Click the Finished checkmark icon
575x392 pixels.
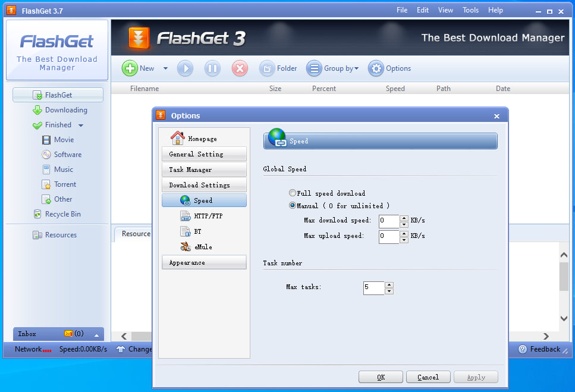[37, 125]
